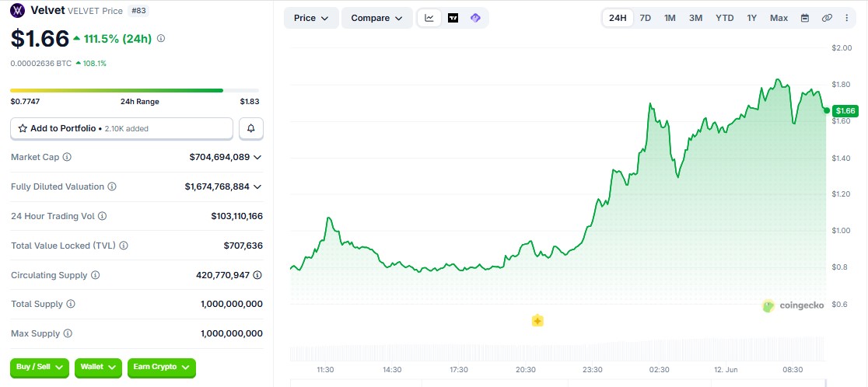Show the Total Supply info icon
The height and width of the screenshot is (387, 868).
(x=70, y=304)
